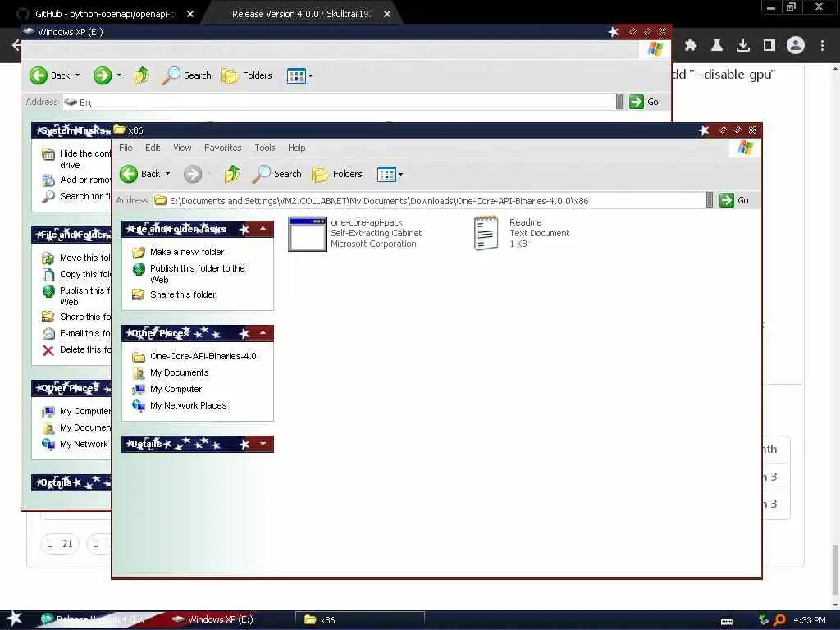The width and height of the screenshot is (840, 630).
Task: Open Views button in Windows XP (E:) window
Action: (296, 76)
